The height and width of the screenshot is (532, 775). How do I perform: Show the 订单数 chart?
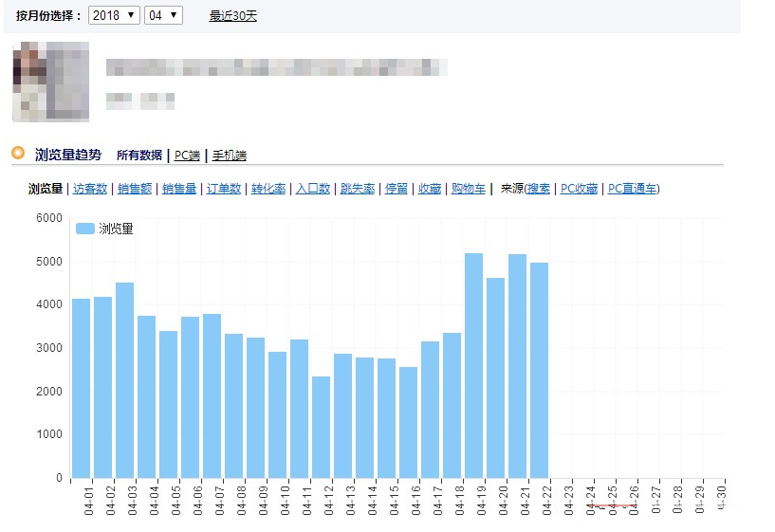pos(223,189)
